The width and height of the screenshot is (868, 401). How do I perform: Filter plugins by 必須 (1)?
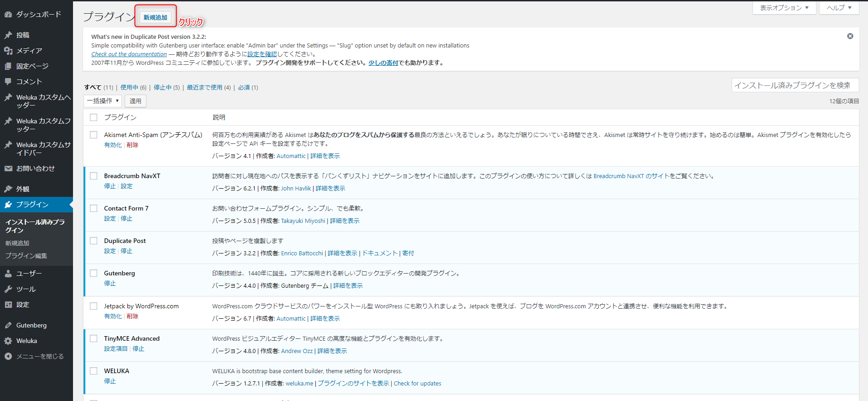(248, 88)
